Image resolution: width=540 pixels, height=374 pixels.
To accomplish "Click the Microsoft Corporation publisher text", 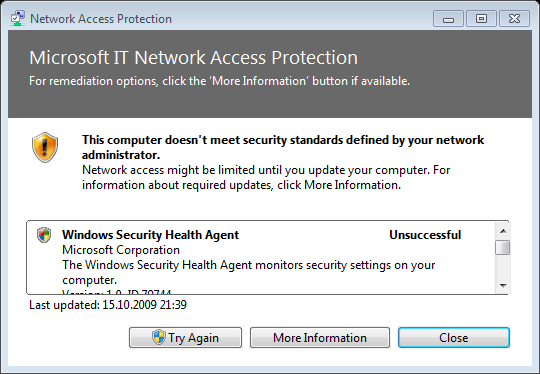I will tap(121, 250).
